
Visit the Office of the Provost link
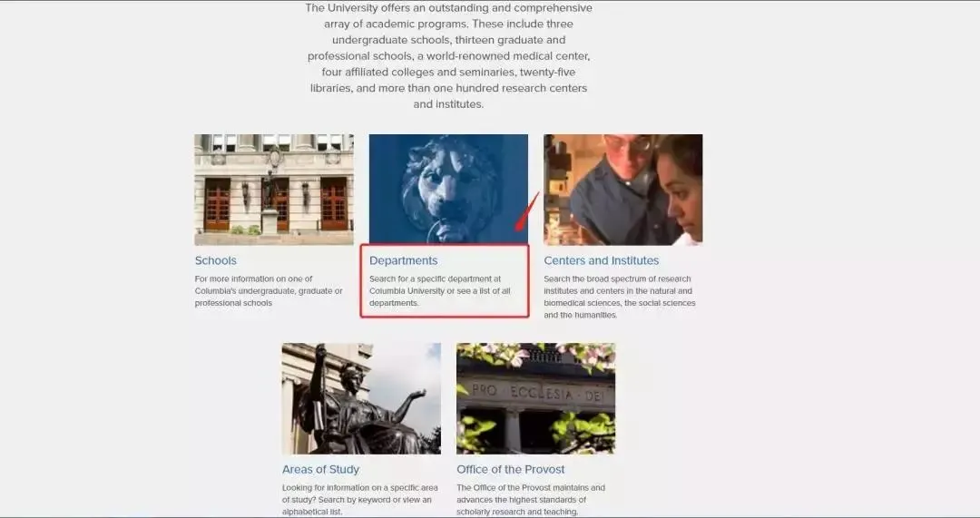coord(510,469)
